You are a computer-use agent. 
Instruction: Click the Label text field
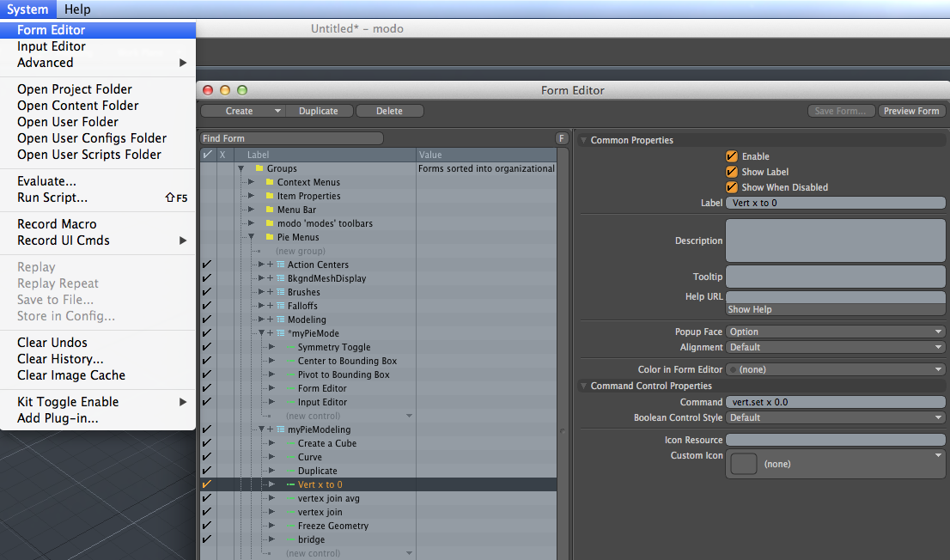pyautogui.click(x=836, y=203)
